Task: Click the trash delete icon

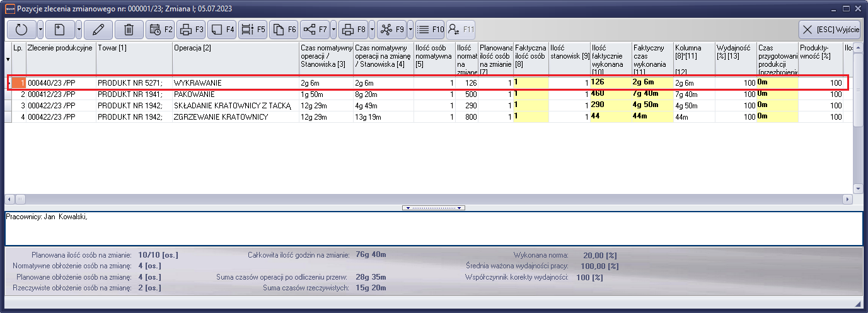Action: coord(129,30)
